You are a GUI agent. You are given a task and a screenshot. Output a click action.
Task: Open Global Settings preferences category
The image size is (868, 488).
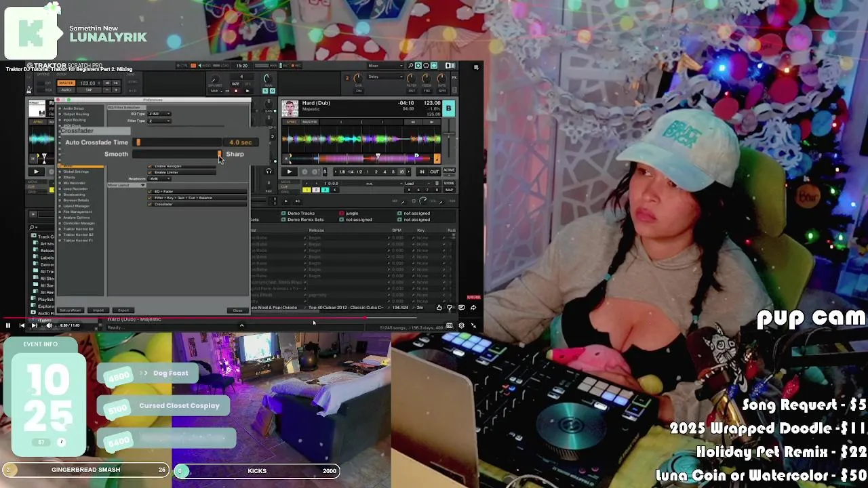pyautogui.click(x=75, y=171)
